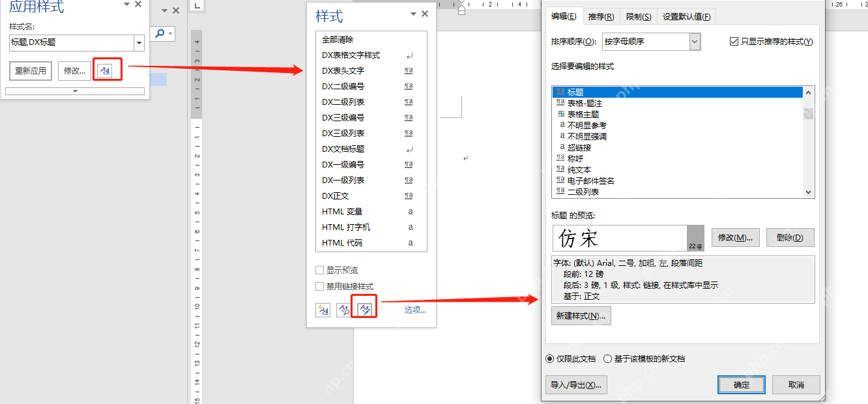The image size is (868, 404).
Task: Click 重新应用 button
Action: [31, 70]
